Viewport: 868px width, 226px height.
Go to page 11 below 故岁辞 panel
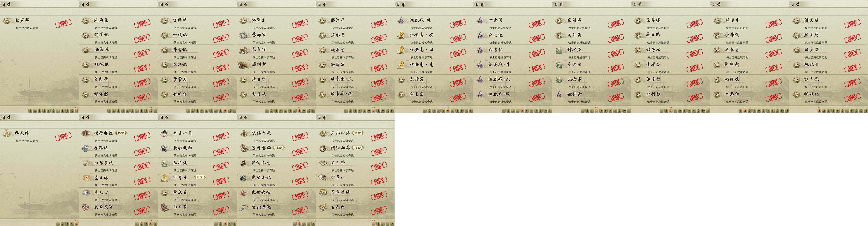pyautogui.click(x=77, y=110)
